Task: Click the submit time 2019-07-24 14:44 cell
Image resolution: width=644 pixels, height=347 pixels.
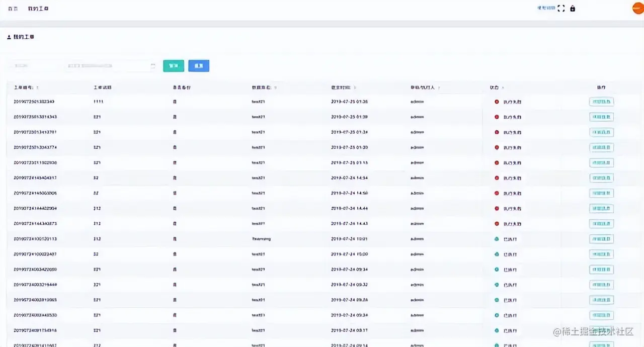Action: pos(349,209)
